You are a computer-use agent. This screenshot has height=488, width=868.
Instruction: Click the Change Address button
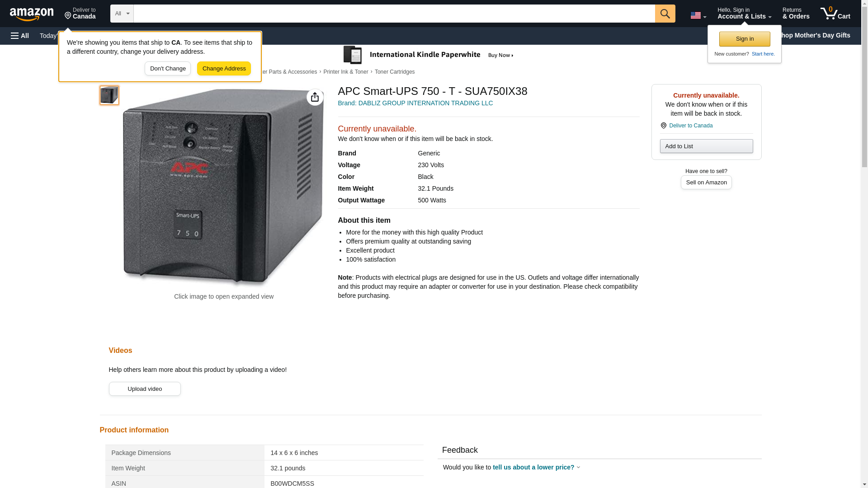(x=224, y=69)
